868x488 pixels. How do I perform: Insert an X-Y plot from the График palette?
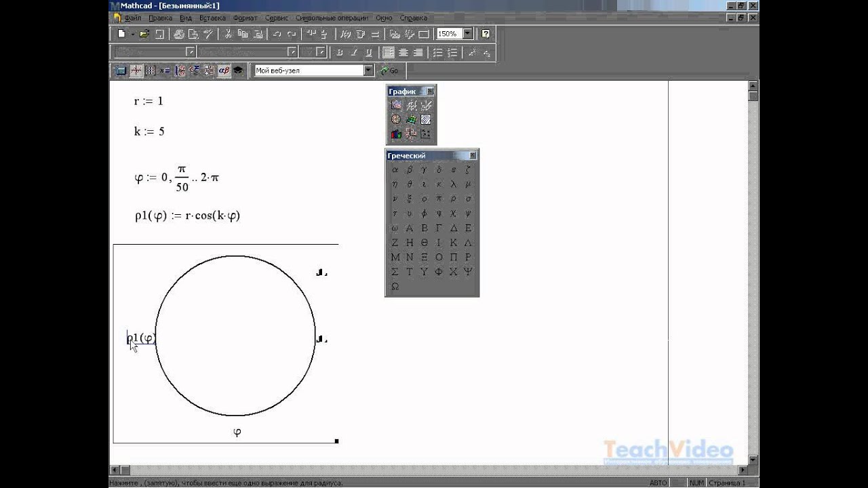tap(396, 105)
